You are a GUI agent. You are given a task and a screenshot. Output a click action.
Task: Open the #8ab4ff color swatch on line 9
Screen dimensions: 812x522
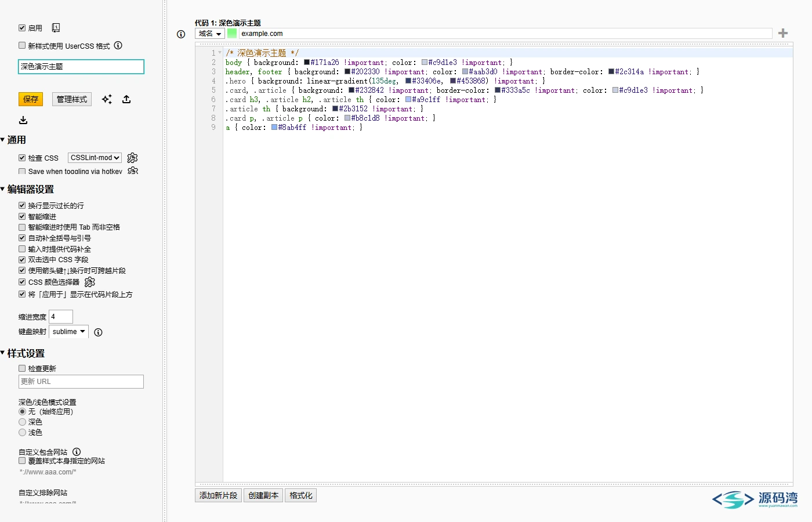coord(274,127)
